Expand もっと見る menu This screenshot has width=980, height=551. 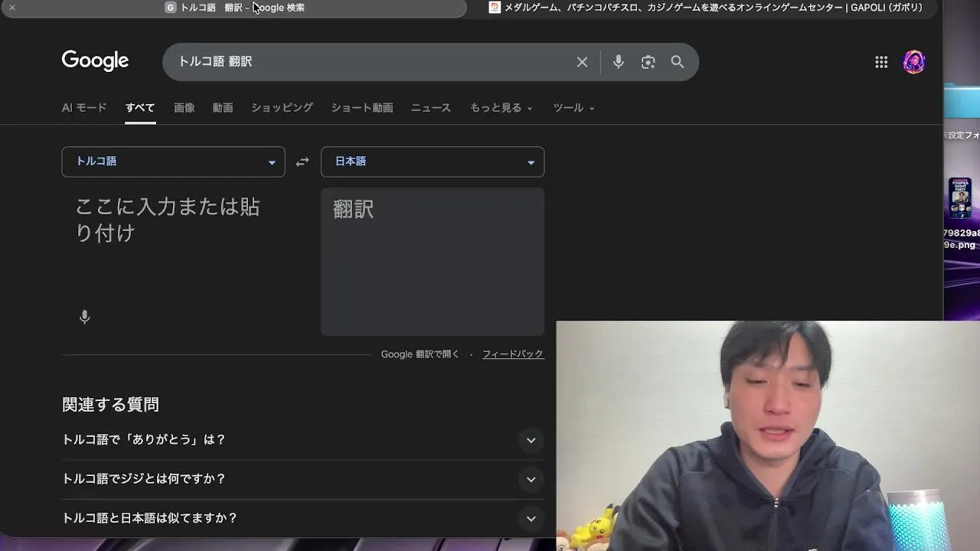click(501, 108)
